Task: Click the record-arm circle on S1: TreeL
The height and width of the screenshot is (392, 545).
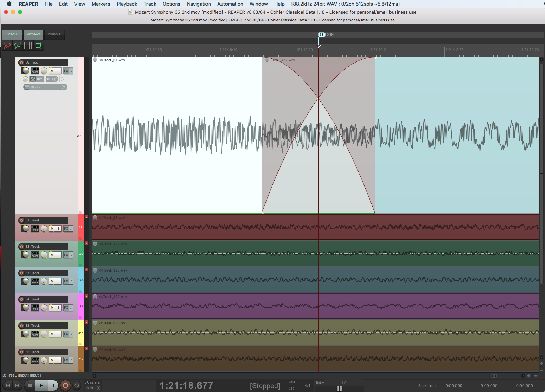Action: tap(22, 220)
